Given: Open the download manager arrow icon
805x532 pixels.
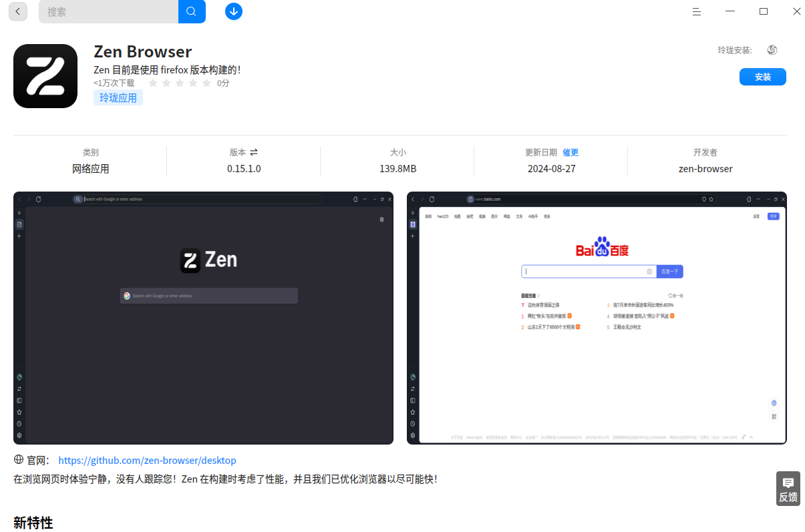Looking at the screenshot, I should (x=234, y=11).
